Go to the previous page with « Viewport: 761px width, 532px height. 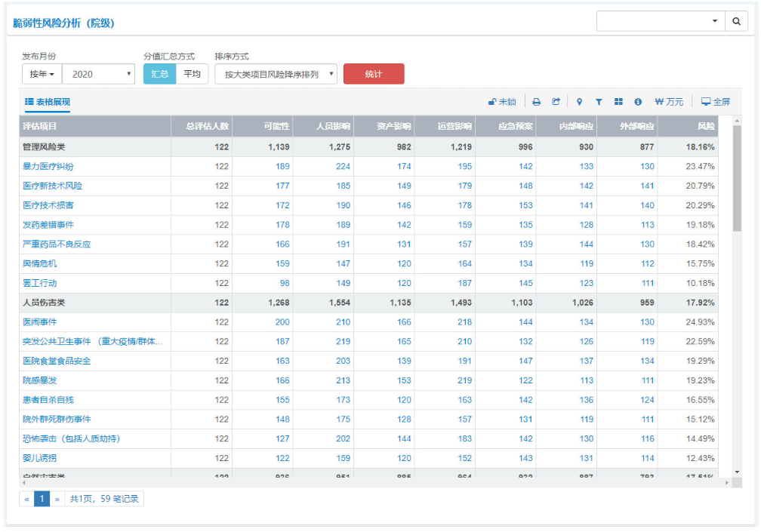coord(26,499)
